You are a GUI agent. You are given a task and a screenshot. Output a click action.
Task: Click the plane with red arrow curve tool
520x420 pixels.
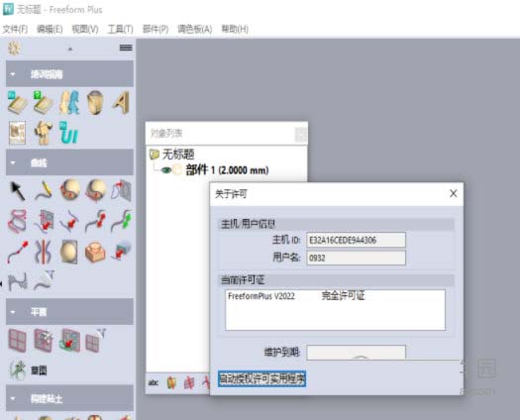tap(44, 220)
